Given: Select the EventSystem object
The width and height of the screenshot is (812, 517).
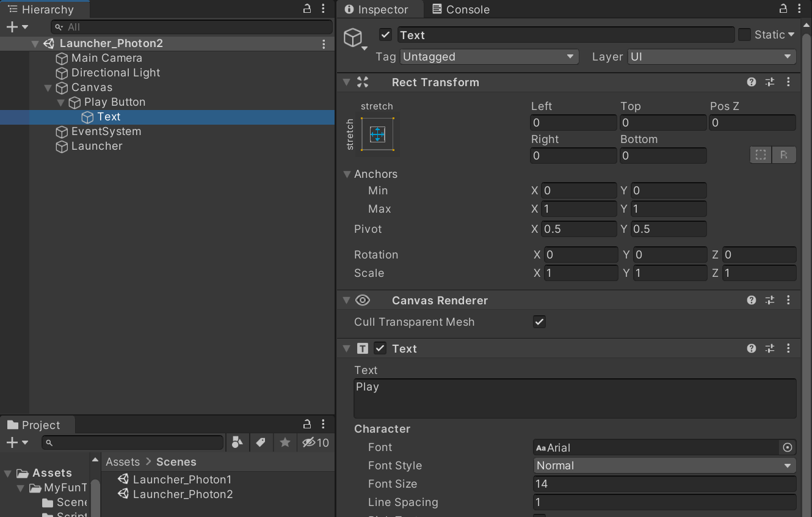Looking at the screenshot, I should click(x=106, y=131).
